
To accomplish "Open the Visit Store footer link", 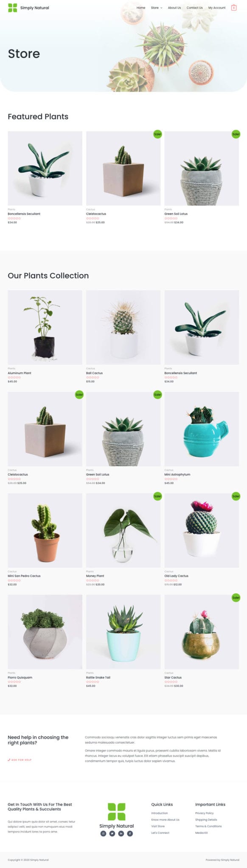I will click(x=158, y=826).
